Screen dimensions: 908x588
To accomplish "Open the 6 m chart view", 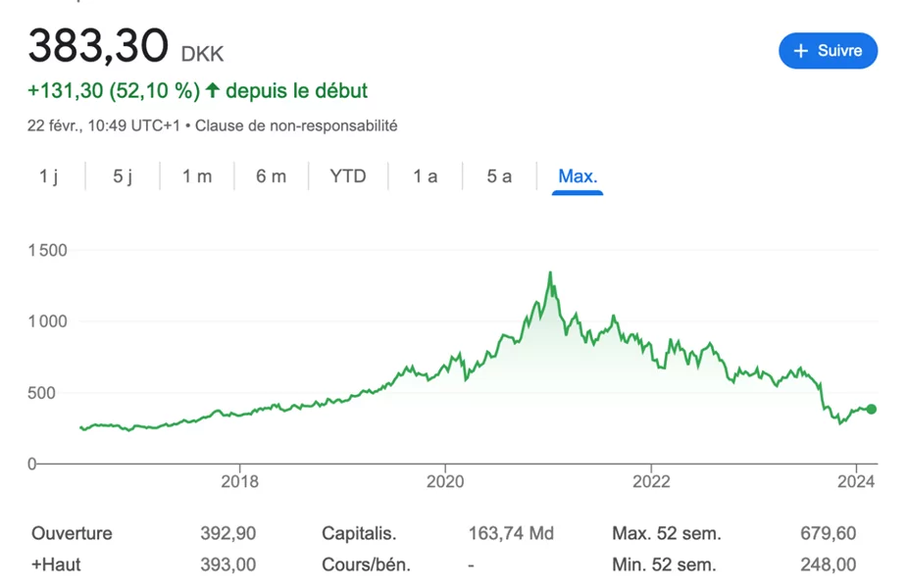I will [272, 176].
